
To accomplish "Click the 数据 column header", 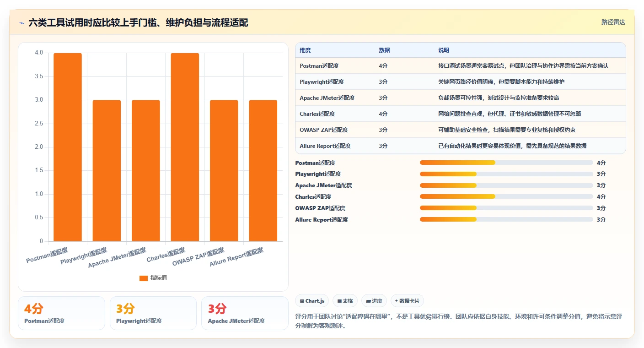I will pyautogui.click(x=385, y=50).
